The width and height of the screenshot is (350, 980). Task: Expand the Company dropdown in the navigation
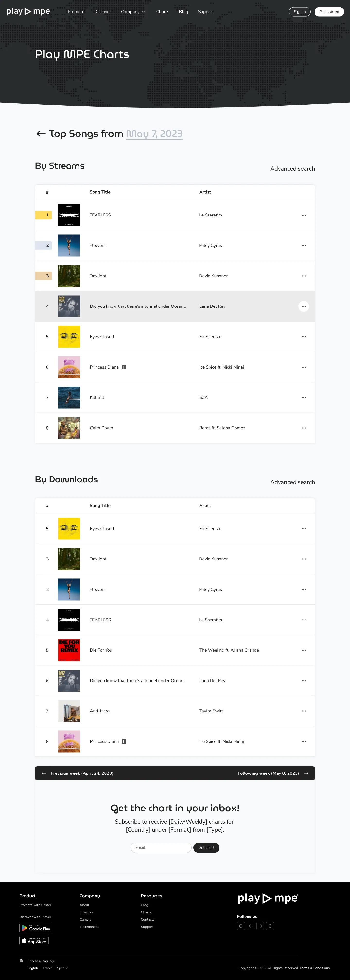point(133,11)
